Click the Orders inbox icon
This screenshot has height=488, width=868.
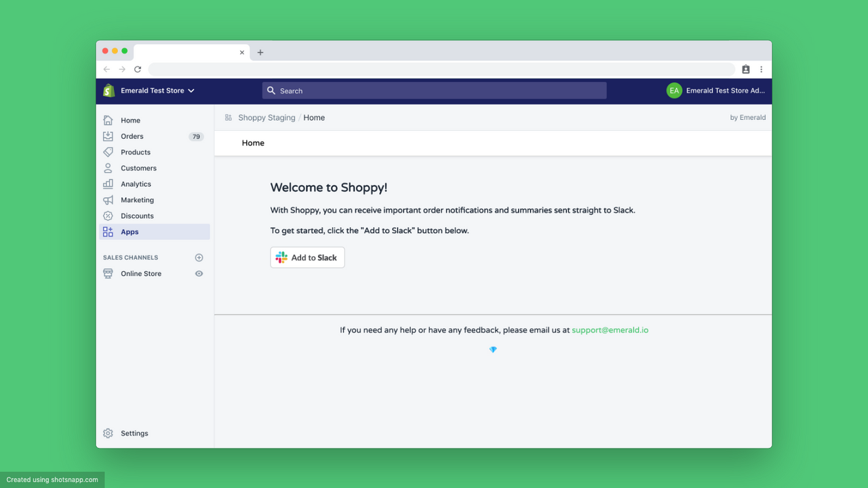pos(108,136)
